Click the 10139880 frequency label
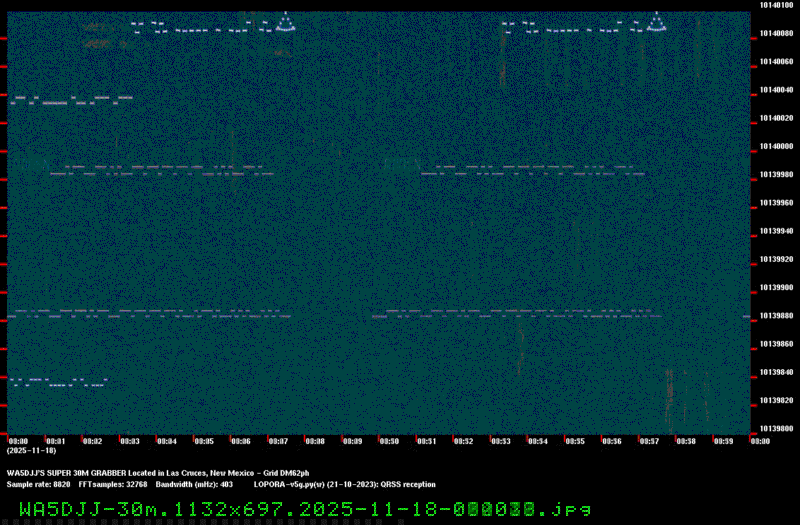This screenshot has width=800, height=525. pos(777,316)
